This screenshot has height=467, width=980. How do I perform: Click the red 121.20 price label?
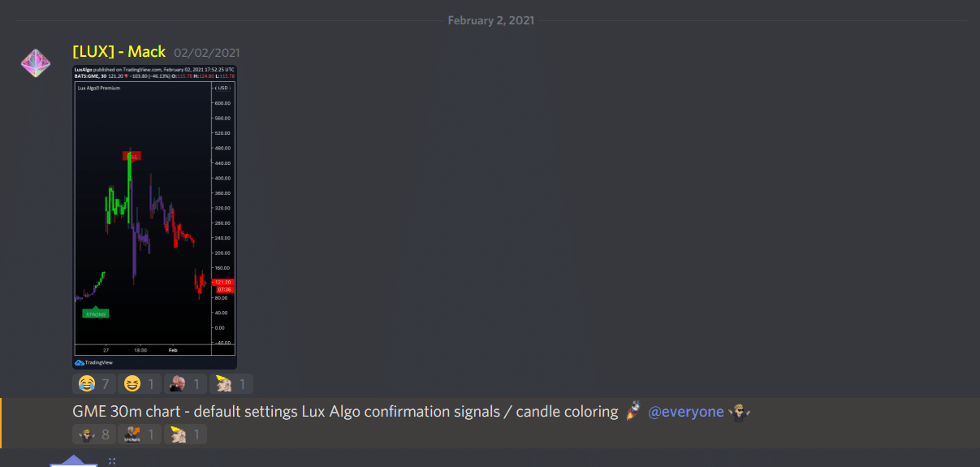click(222, 282)
